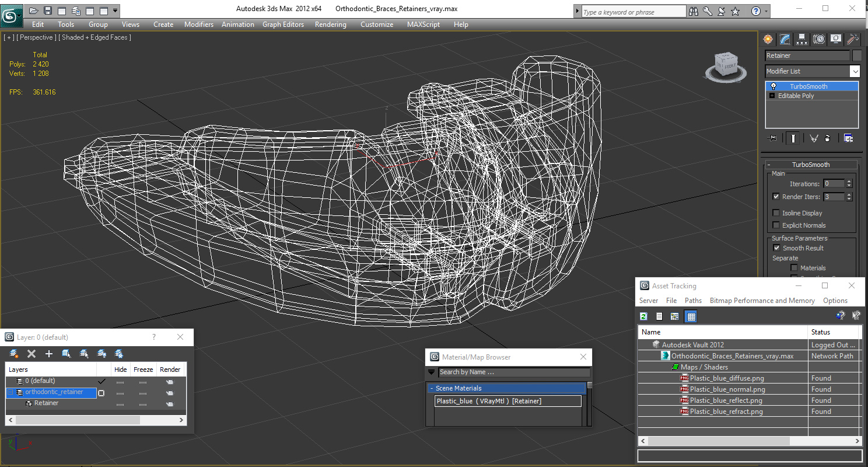Refresh the Asset Tracking list

644,316
